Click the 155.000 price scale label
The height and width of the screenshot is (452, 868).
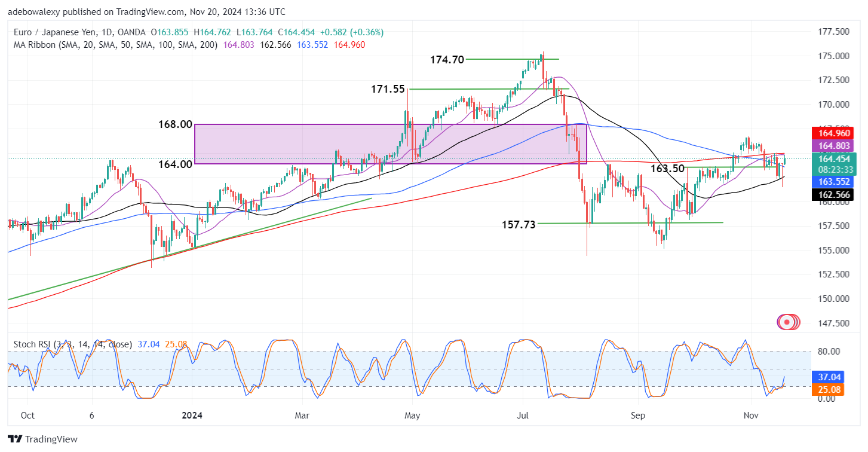833,250
